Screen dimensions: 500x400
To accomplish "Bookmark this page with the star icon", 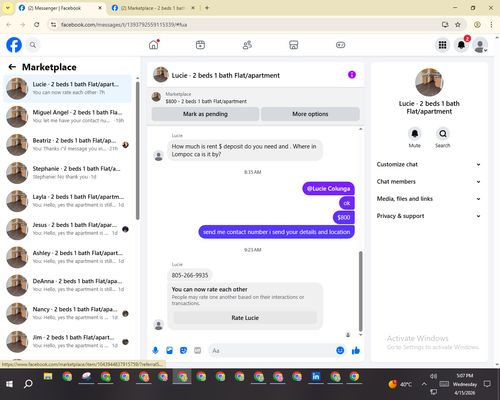I will click(x=458, y=25).
